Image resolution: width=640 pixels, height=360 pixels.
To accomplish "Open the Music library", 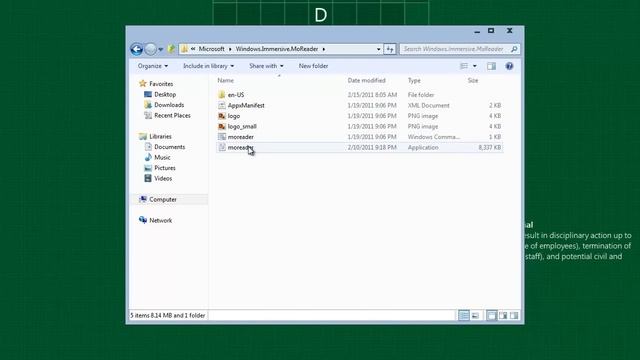I will [x=162, y=158].
